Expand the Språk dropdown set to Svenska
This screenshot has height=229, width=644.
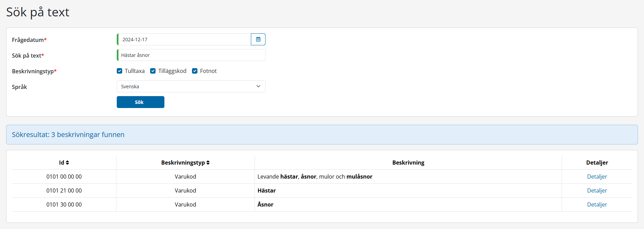[x=191, y=87]
